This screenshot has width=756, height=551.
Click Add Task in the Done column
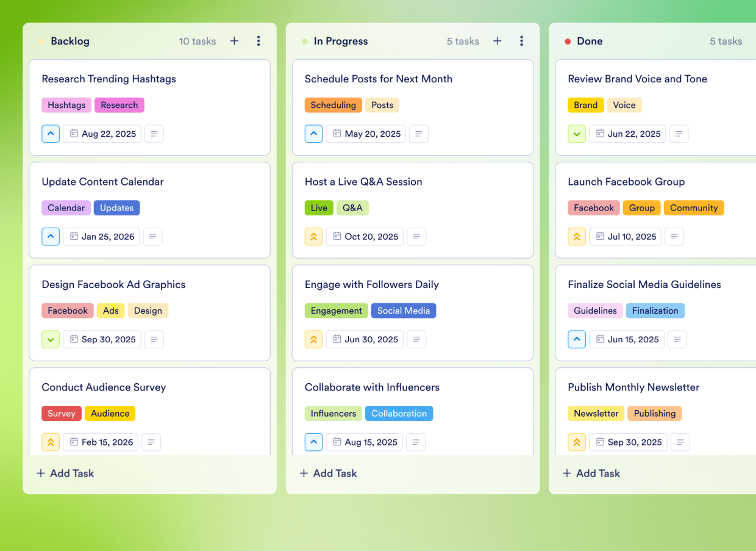pos(591,473)
